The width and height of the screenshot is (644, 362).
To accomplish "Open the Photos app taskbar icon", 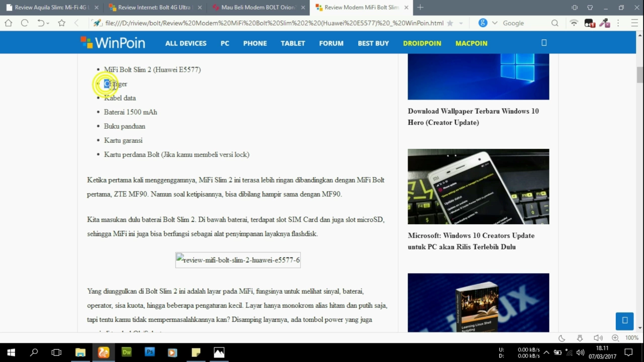I will coord(219,352).
